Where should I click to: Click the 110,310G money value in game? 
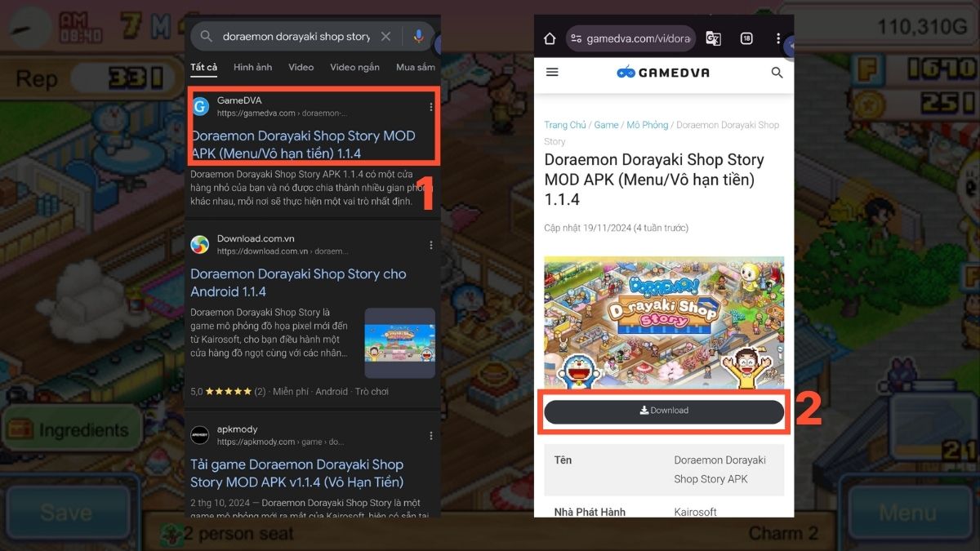(921, 27)
